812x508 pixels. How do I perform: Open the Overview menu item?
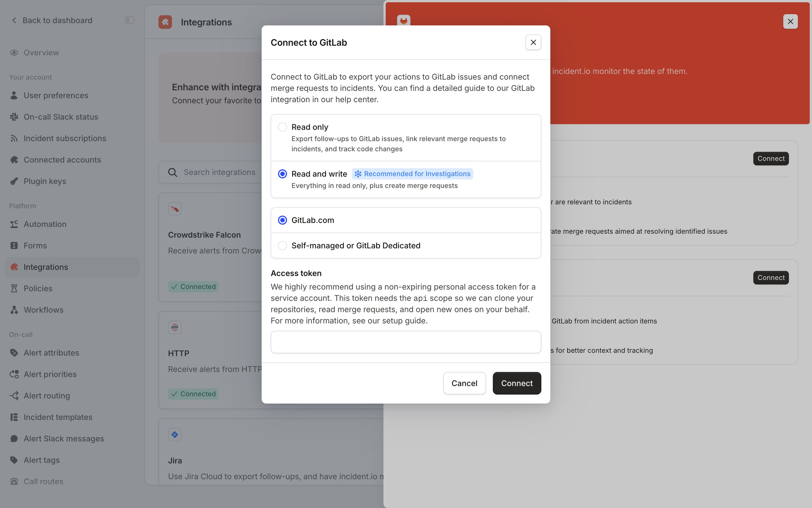(x=72, y=52)
